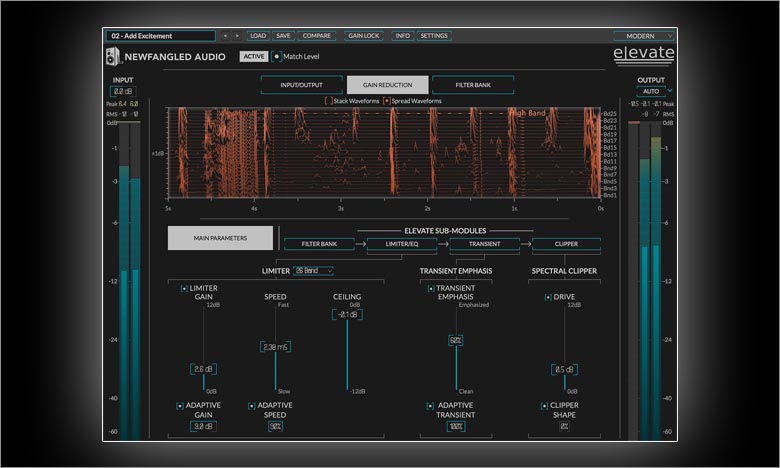Toggle the ACTIVE bypass button
Viewport: 780px width, 468px height.
coord(254,57)
